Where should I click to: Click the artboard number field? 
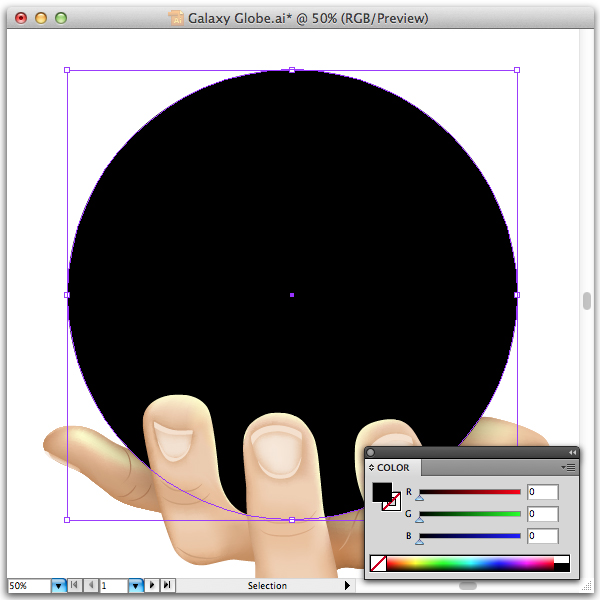pos(114,585)
